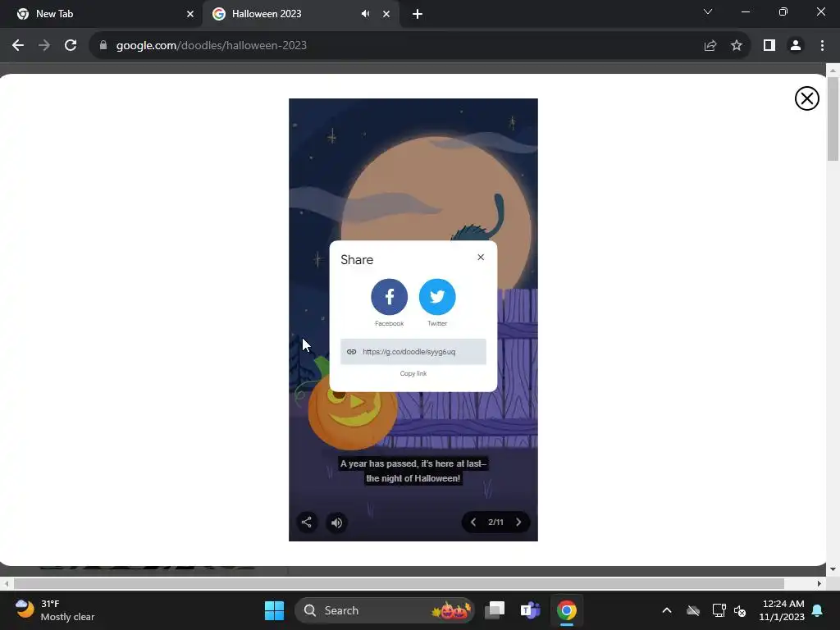
Task: Open the notifications bell icon
Action: pyautogui.click(x=818, y=610)
